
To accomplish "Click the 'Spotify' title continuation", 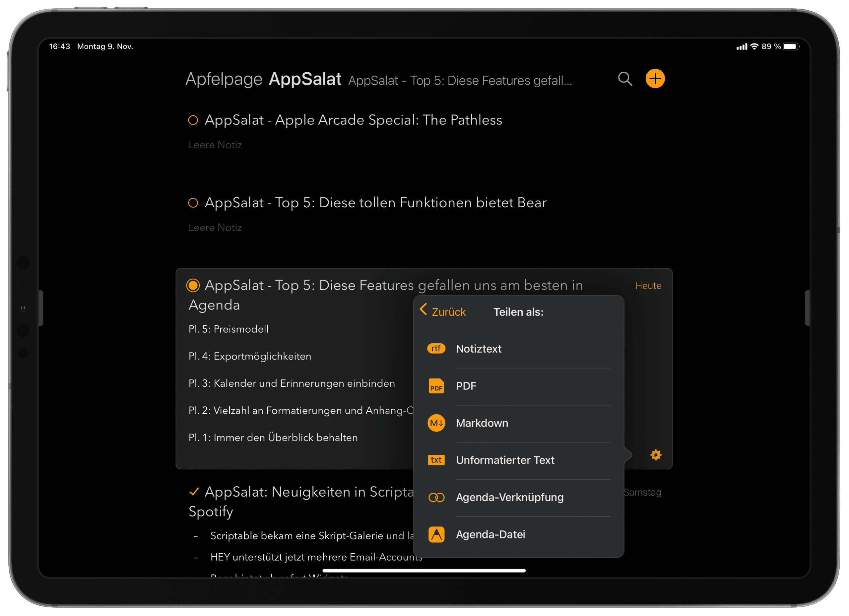I will (x=211, y=512).
